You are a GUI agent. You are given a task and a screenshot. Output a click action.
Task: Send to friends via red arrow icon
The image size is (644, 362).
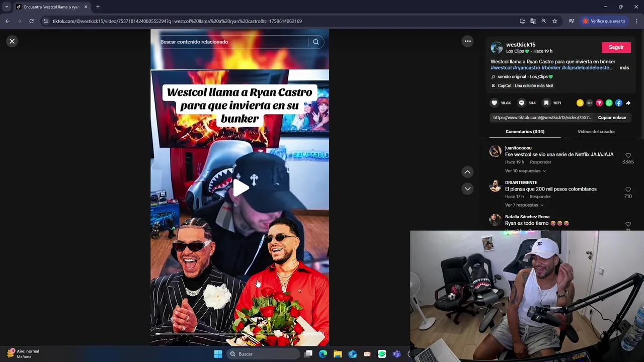[x=599, y=103]
